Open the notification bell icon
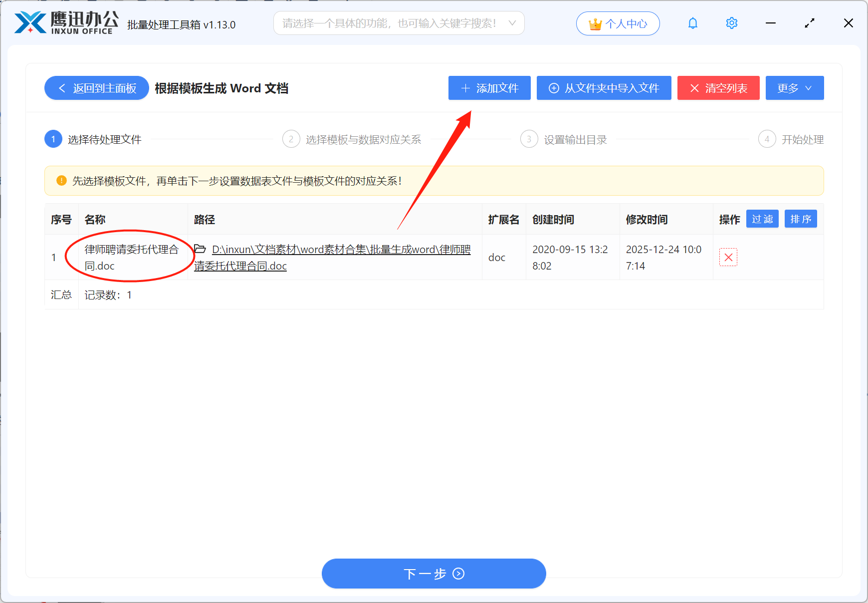868x603 pixels. pos(692,23)
